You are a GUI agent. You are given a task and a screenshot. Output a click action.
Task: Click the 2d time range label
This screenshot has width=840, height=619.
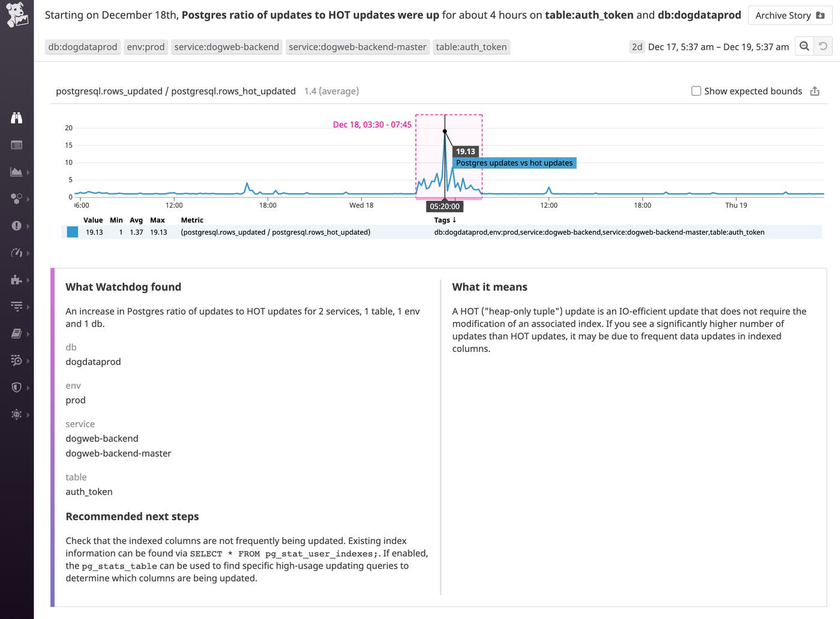pos(637,46)
